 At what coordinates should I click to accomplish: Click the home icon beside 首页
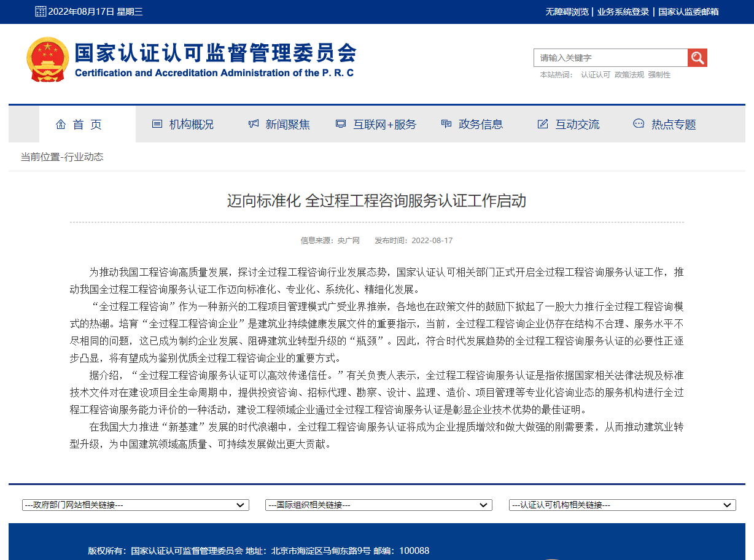coord(61,124)
